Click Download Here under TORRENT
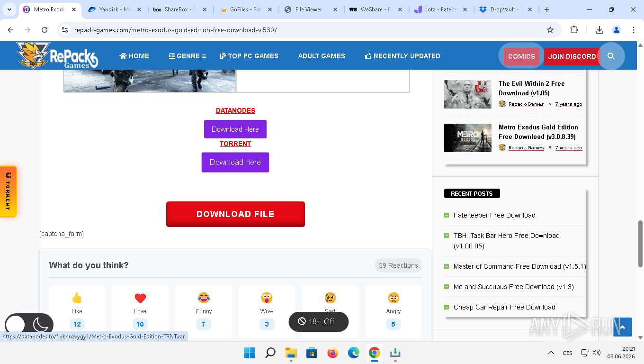The width and height of the screenshot is (644, 364). tap(235, 162)
